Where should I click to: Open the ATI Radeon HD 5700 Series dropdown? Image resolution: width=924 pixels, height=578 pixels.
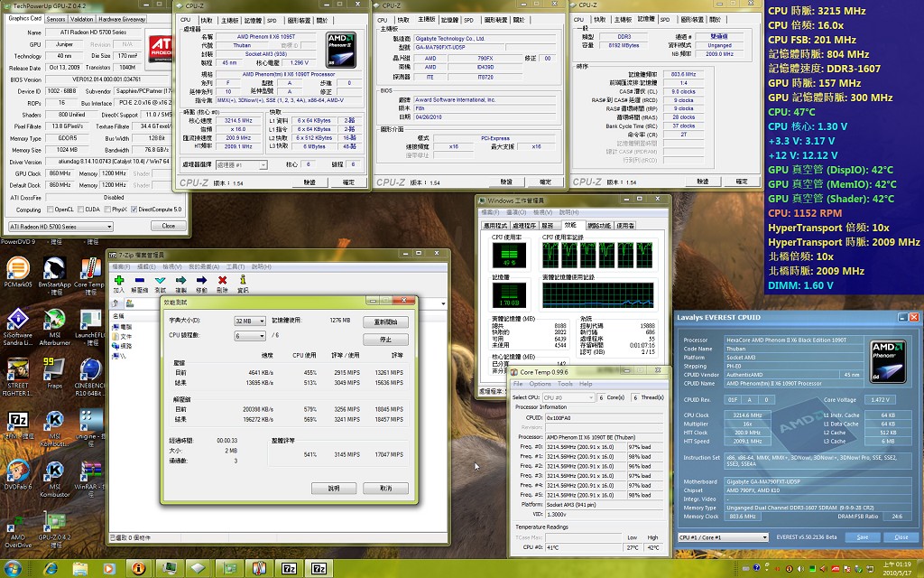(60, 227)
